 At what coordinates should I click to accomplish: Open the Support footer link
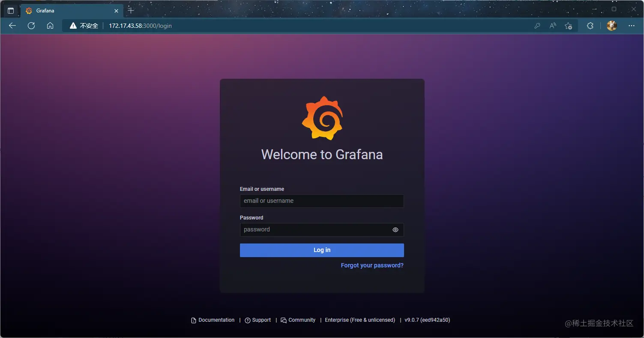tap(258, 320)
